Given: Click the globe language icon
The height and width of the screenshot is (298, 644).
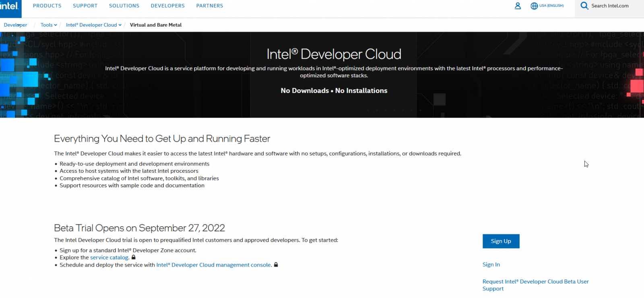Looking at the screenshot, I should click(534, 6).
